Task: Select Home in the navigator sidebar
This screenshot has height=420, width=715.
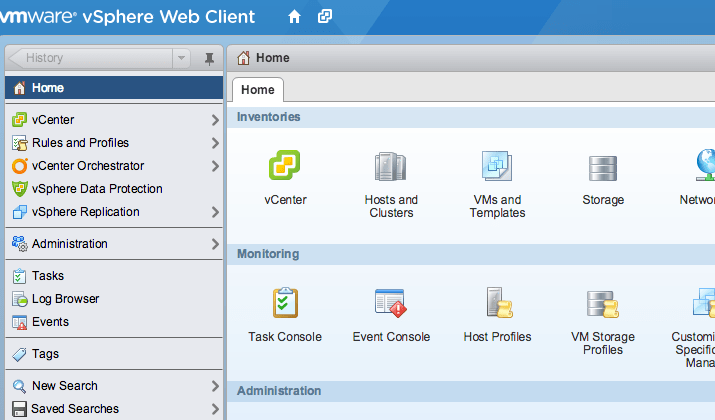Action: coord(114,88)
